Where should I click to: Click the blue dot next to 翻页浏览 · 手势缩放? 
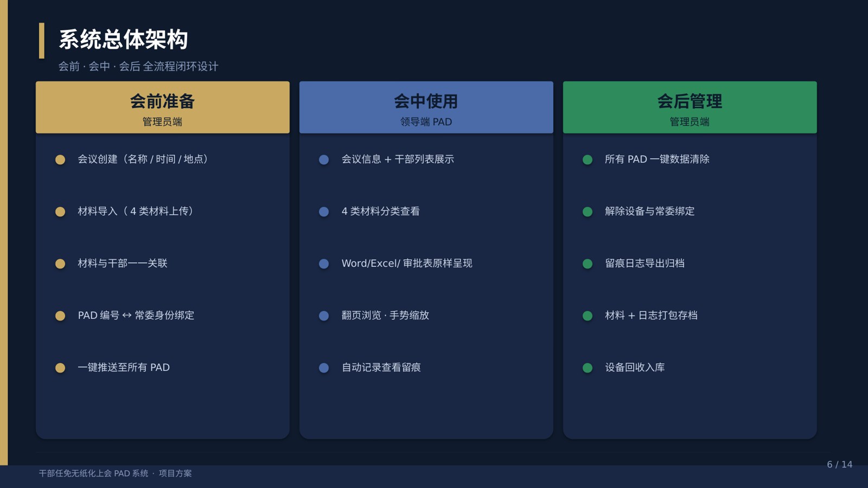tap(324, 316)
